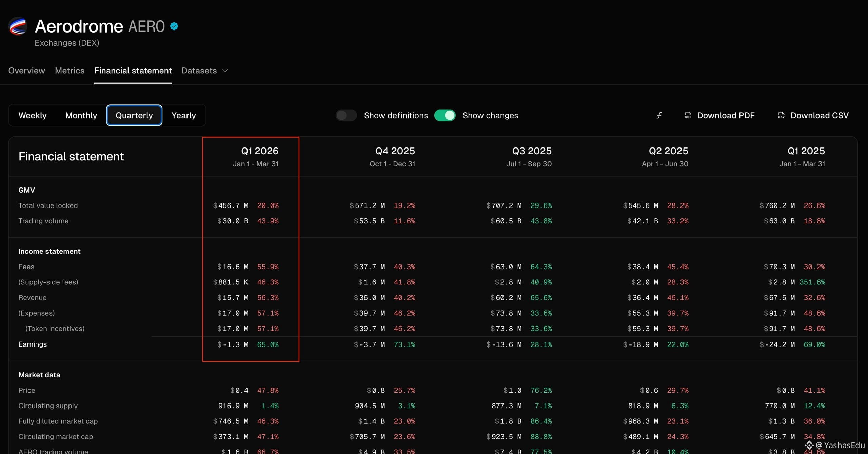Click the CSV file icon
Image resolution: width=868 pixels, height=454 pixels.
pyautogui.click(x=781, y=115)
